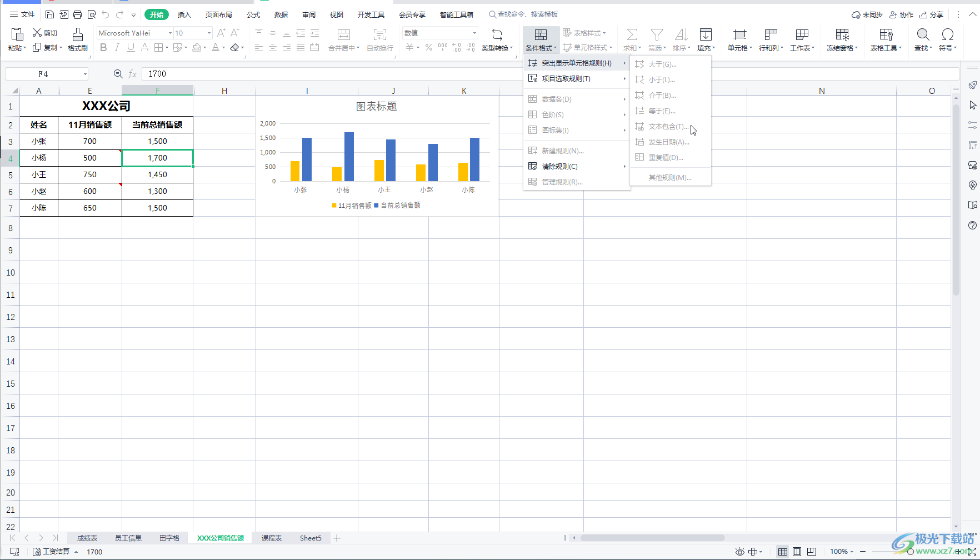Toggle Bold formatting
Viewport: 980px width, 560px height.
103,48
